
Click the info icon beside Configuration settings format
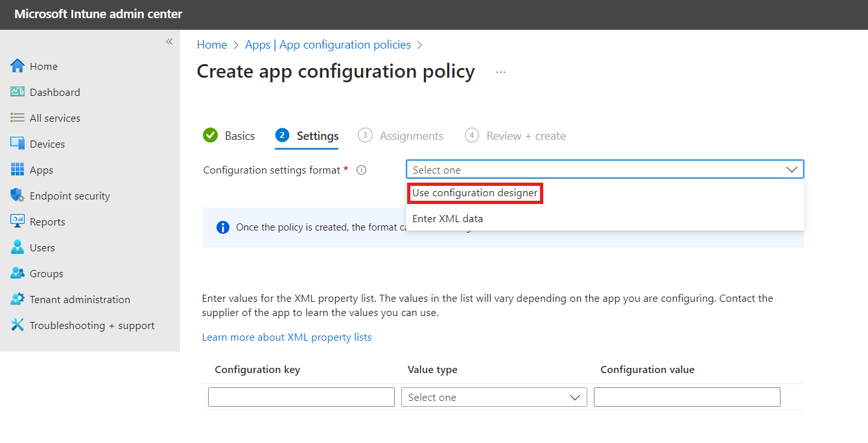pos(362,170)
